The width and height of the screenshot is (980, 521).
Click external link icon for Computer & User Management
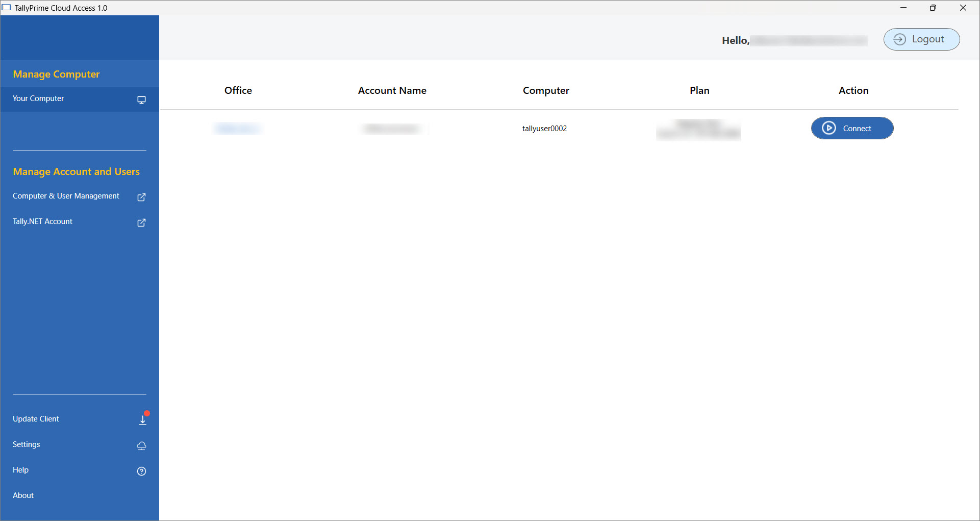pos(142,197)
